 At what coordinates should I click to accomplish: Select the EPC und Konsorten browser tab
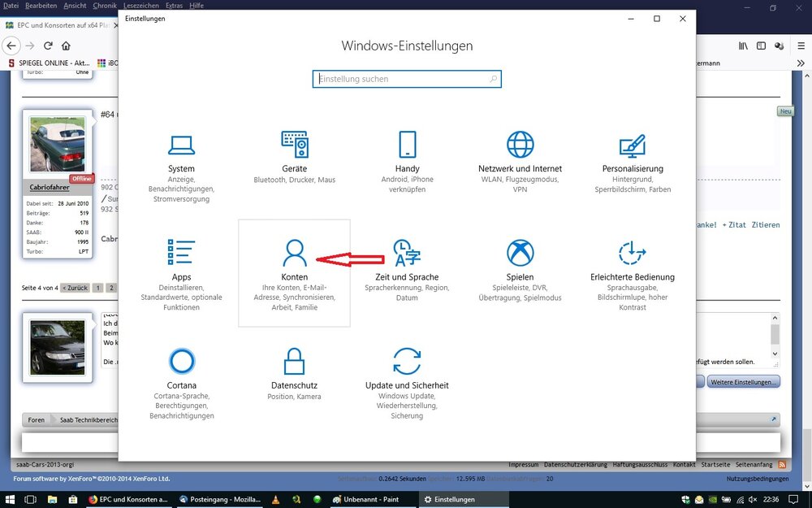(60, 25)
